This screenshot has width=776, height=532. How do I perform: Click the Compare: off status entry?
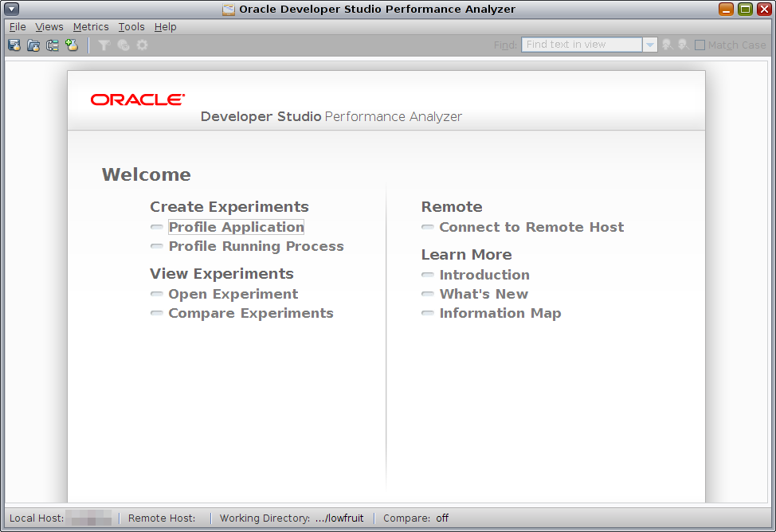[x=416, y=518]
